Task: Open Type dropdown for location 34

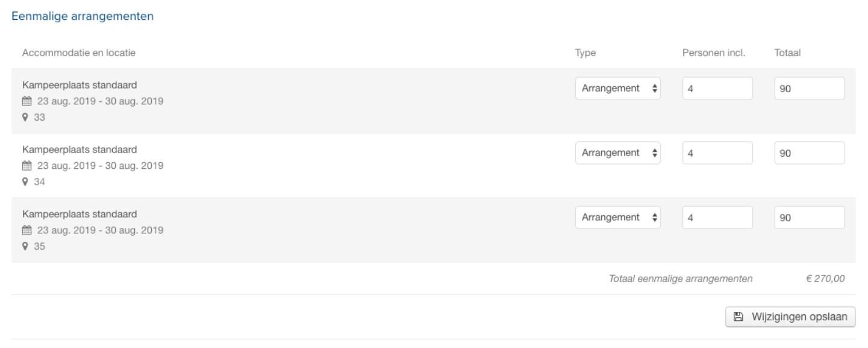Action: coord(617,153)
